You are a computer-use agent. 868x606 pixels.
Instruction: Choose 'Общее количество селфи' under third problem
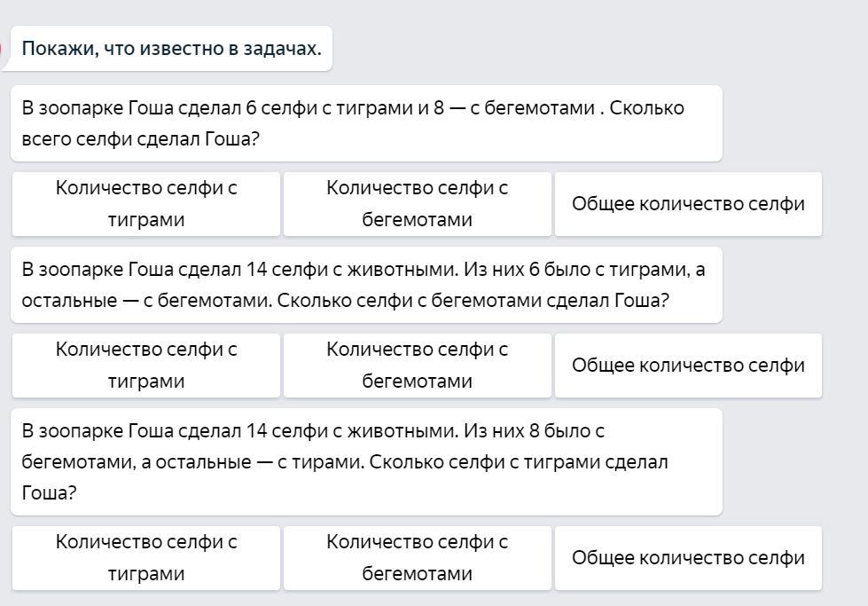click(x=688, y=558)
